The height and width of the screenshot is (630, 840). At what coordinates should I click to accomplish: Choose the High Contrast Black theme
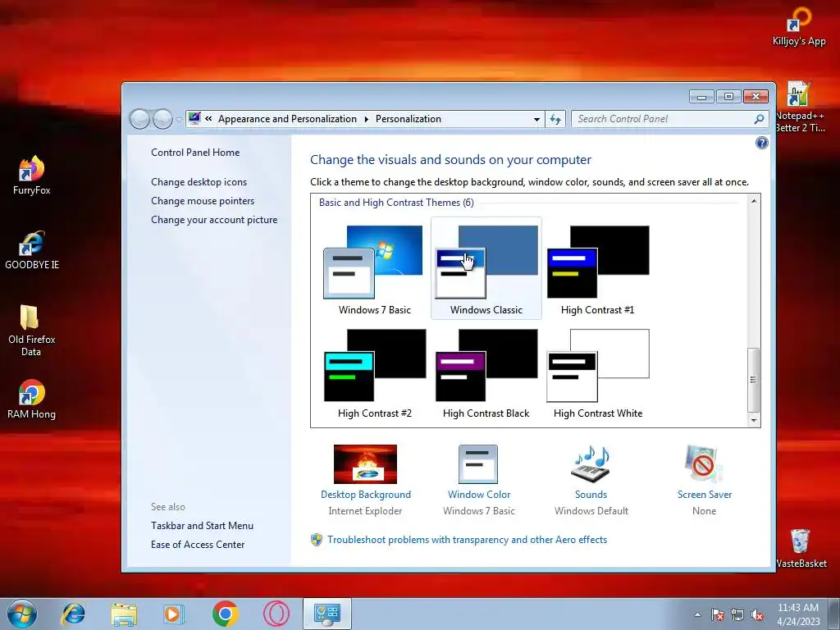click(486, 373)
